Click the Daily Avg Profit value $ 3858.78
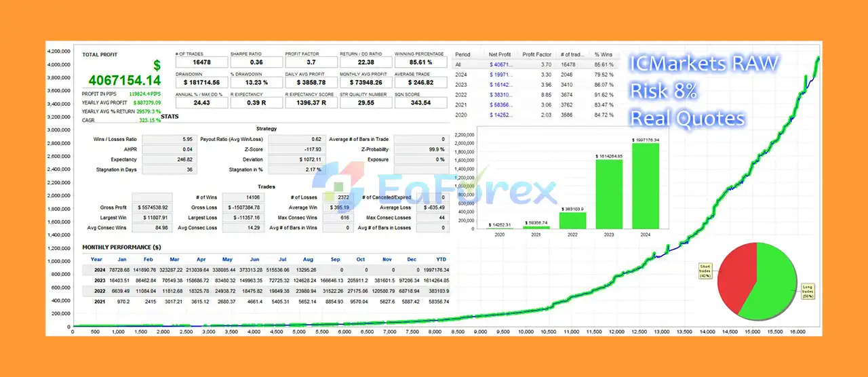The height and width of the screenshot is (377, 868). tap(310, 82)
